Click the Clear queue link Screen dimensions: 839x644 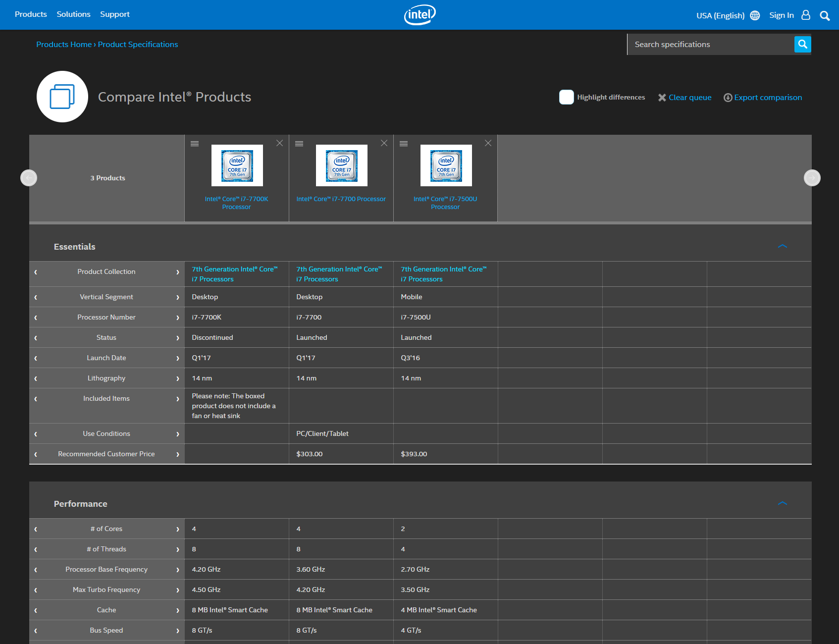689,98
